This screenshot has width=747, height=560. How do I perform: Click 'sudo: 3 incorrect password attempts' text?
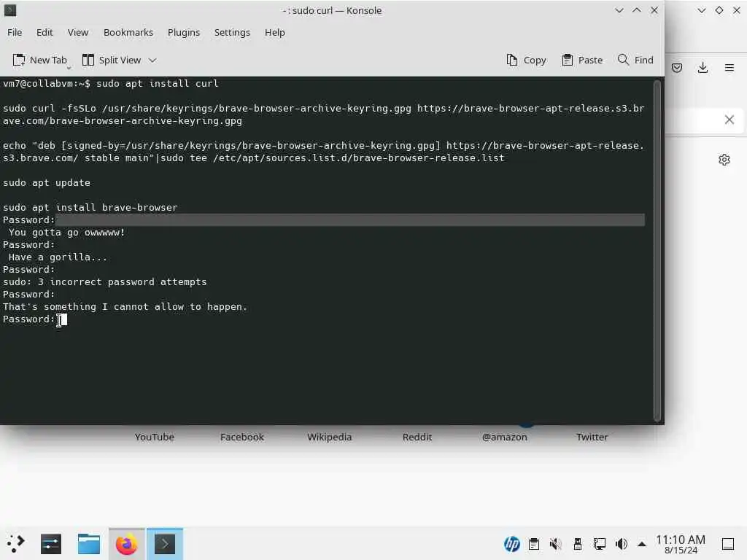coord(105,282)
